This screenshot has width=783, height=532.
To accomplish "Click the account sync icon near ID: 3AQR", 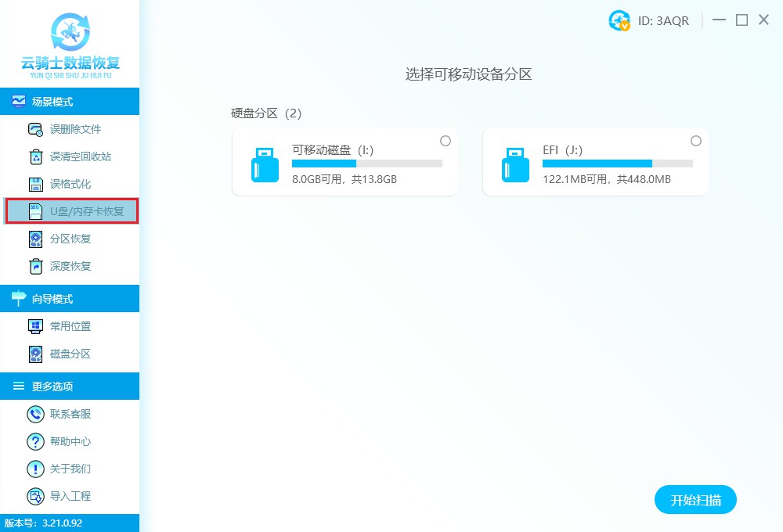I will tap(619, 21).
